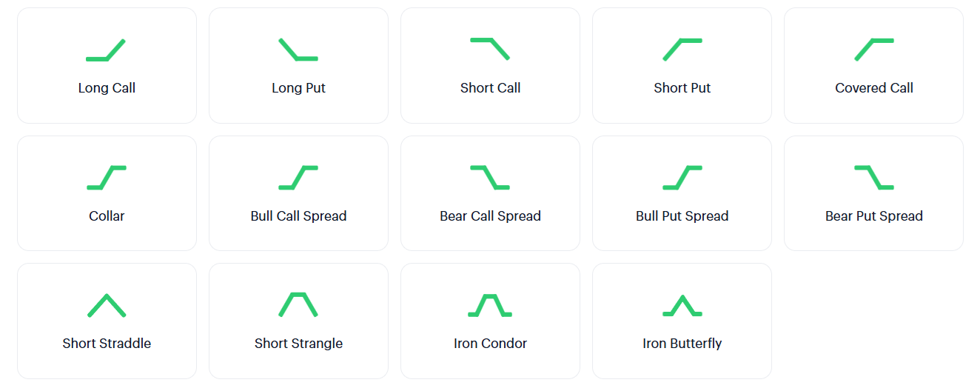Select the Bull Call Spread label

pos(298,216)
